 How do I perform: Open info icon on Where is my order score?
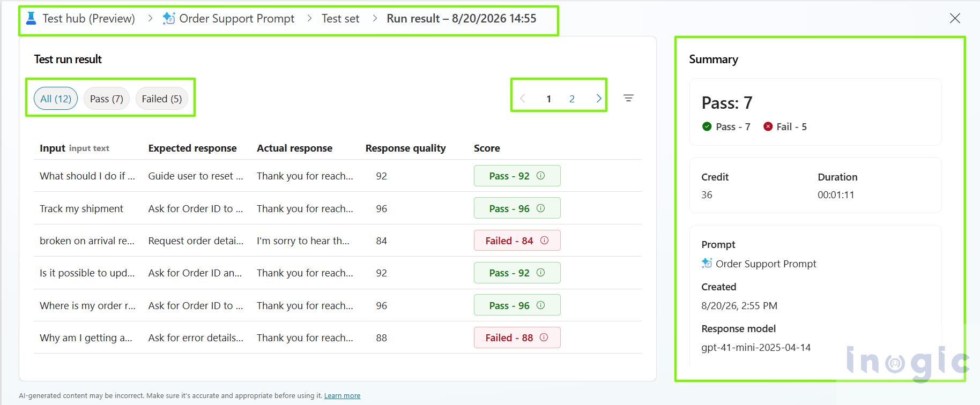541,305
